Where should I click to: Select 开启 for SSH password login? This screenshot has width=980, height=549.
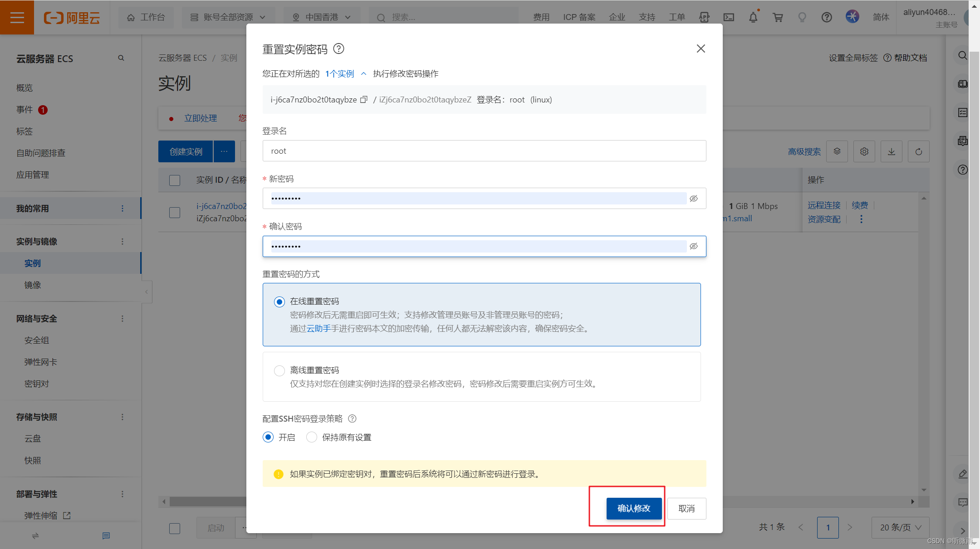point(268,437)
